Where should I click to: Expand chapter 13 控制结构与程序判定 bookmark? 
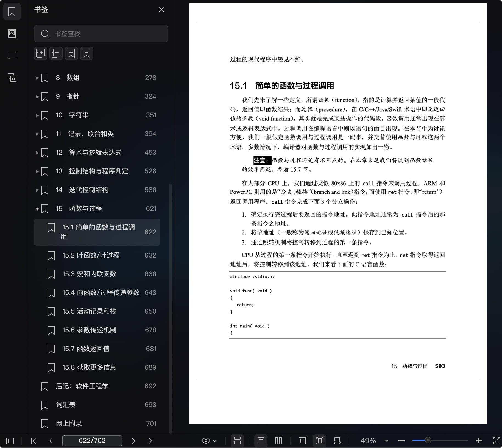coord(37,171)
